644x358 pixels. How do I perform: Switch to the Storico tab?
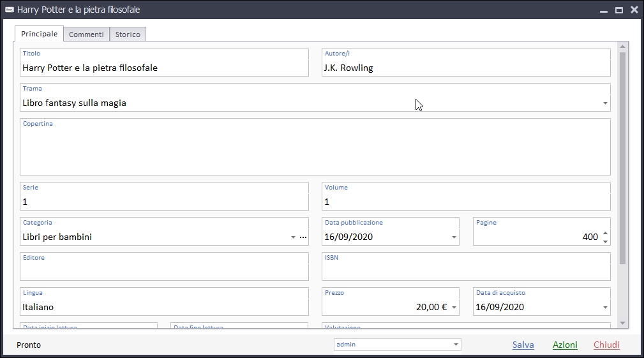128,34
